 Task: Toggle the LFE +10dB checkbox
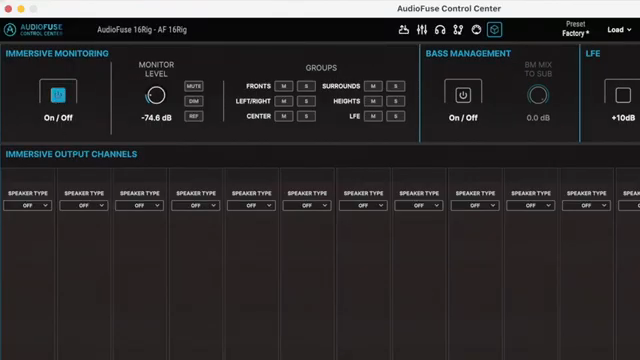point(623,95)
